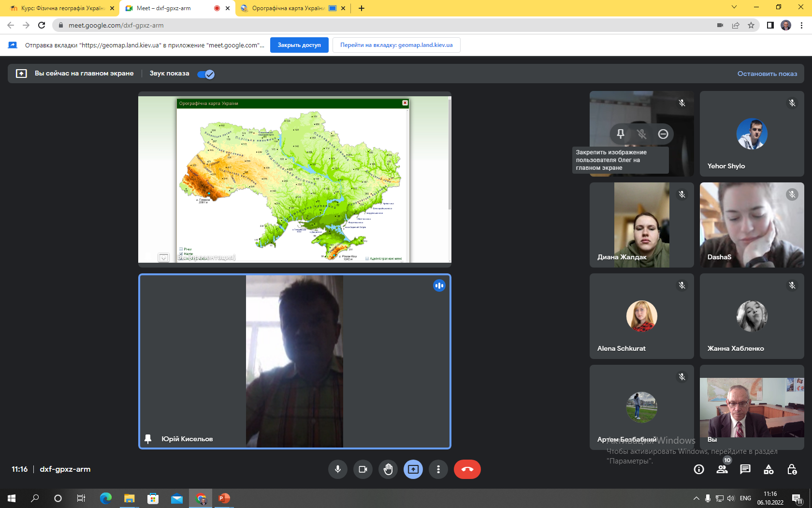This screenshot has height=508, width=812.
Task: Disable the Звук показа toggle switch
Action: coord(206,74)
